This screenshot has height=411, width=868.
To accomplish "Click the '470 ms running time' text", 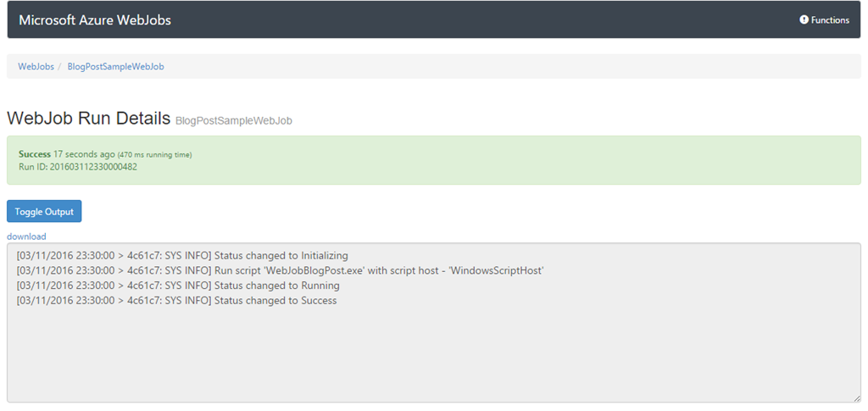I will pos(155,155).
